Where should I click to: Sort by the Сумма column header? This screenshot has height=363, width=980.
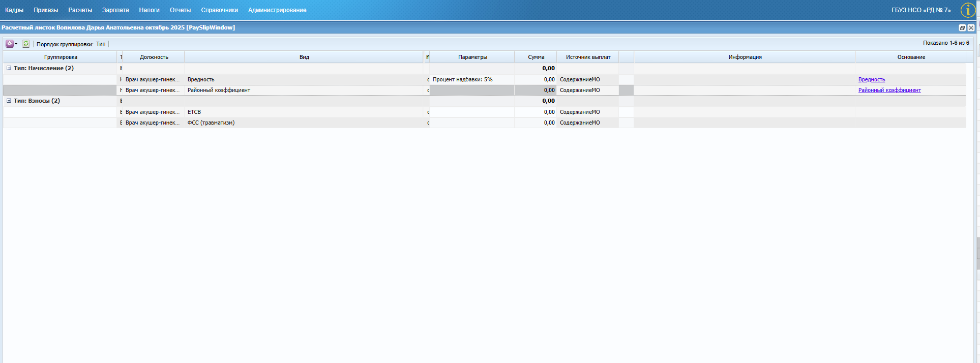[536, 57]
